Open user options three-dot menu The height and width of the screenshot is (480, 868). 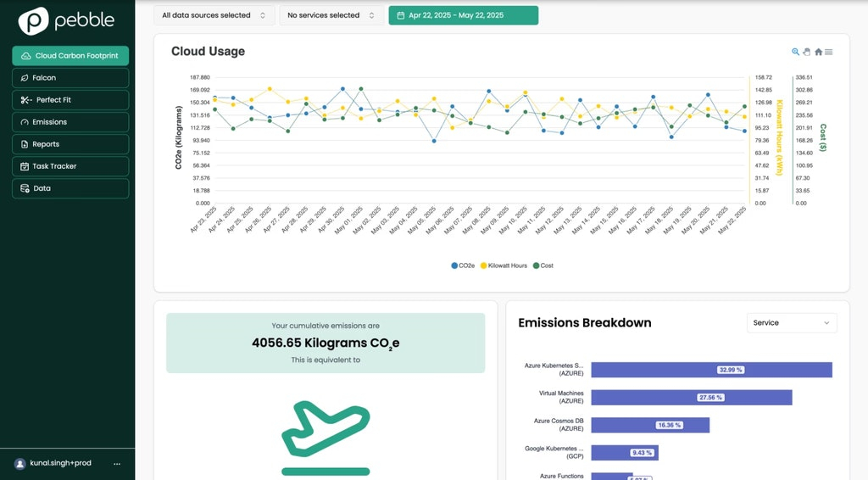[117, 463]
